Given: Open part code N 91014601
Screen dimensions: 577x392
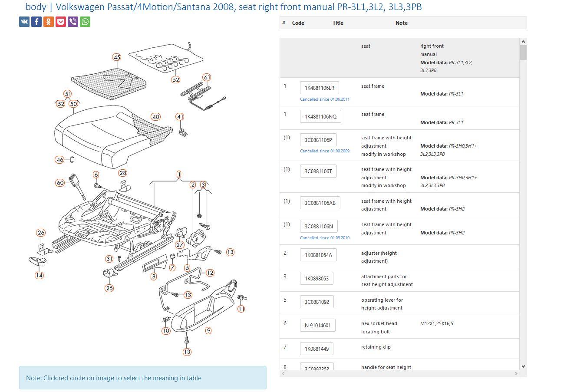Looking at the screenshot, I should (318, 325).
